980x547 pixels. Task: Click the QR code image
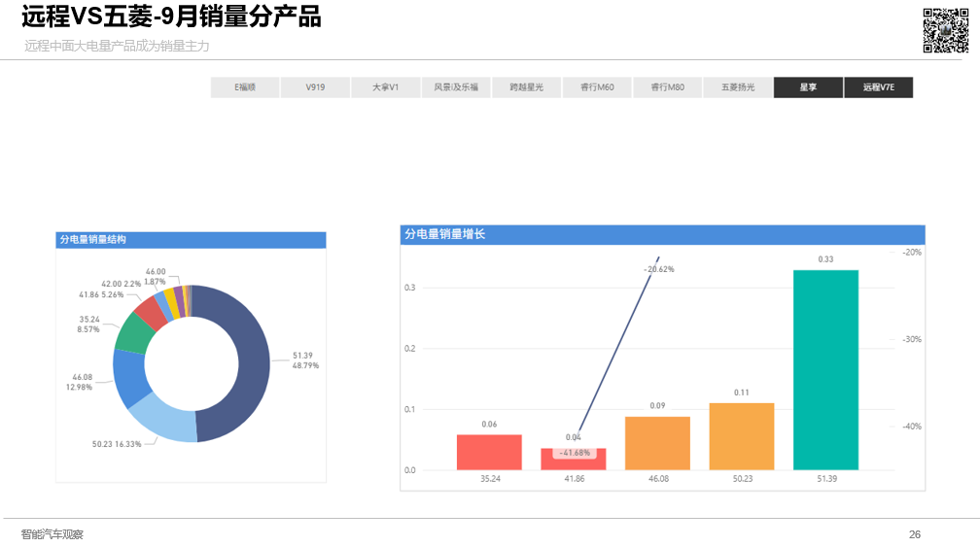tap(946, 30)
